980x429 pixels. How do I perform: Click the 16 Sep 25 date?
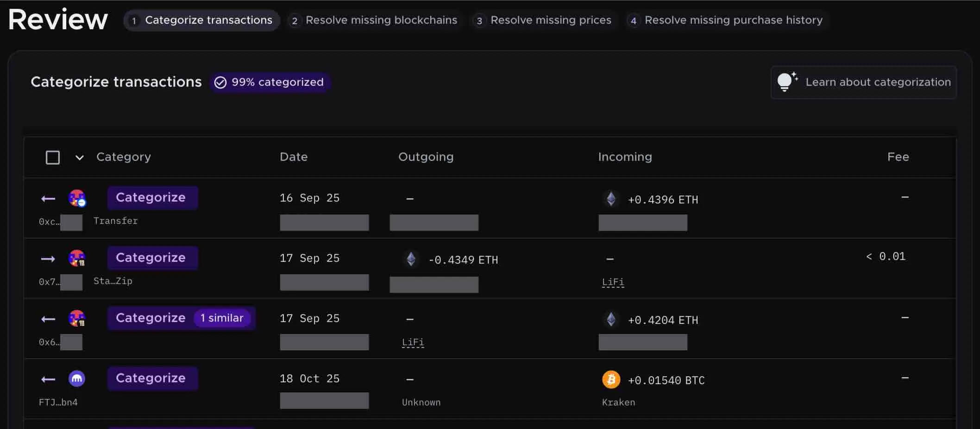(x=309, y=198)
